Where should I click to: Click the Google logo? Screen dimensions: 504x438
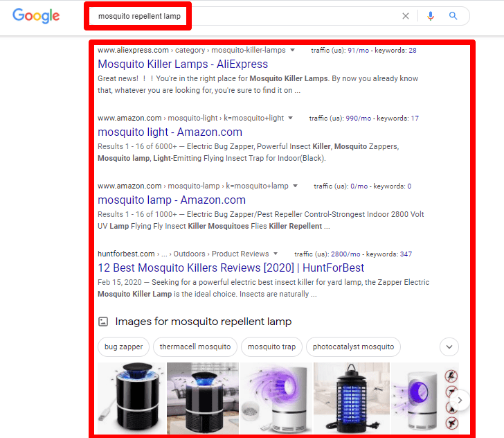click(x=36, y=16)
